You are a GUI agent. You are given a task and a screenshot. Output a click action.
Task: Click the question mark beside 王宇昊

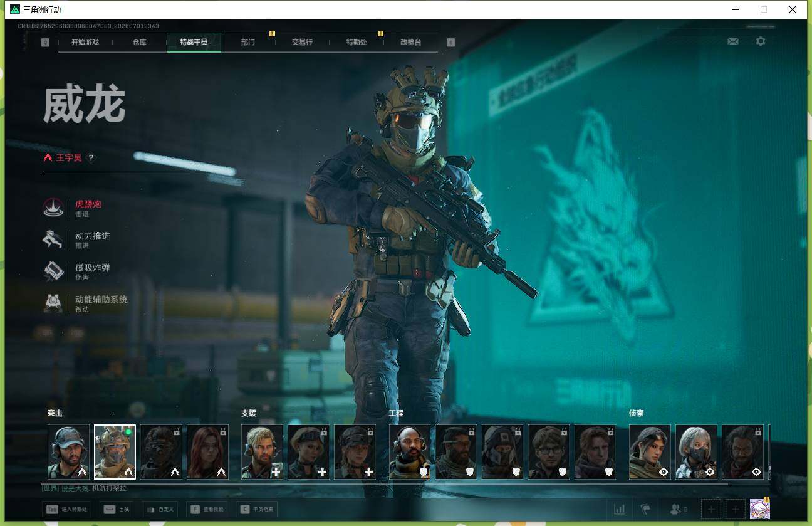pyautogui.click(x=91, y=158)
